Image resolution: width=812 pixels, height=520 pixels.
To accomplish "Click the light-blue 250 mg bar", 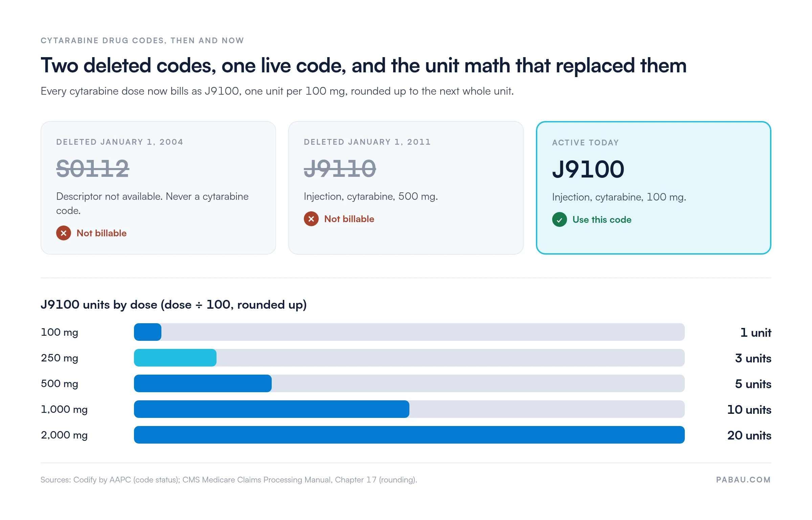I will [x=175, y=358].
